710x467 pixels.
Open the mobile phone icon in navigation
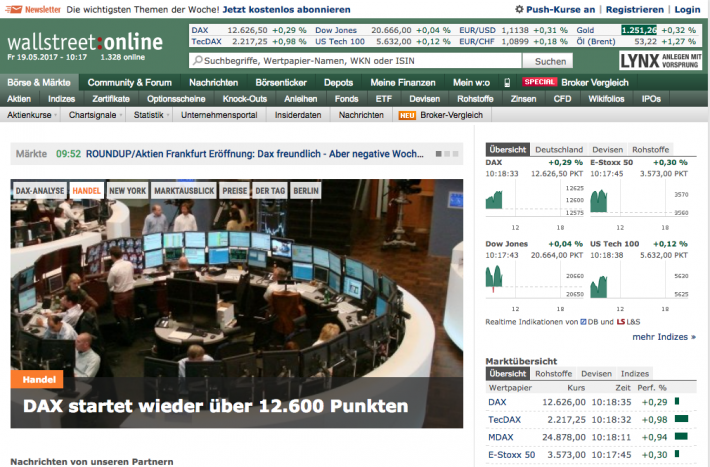507,82
